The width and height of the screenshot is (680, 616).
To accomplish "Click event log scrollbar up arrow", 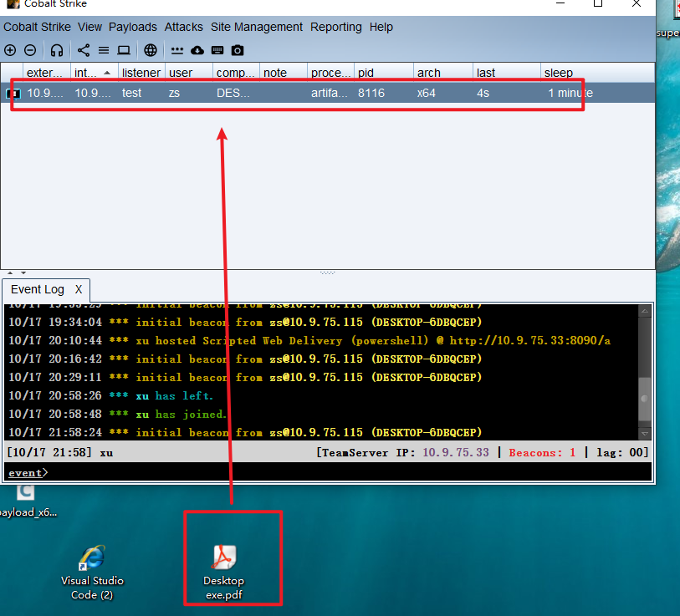I will [645, 311].
